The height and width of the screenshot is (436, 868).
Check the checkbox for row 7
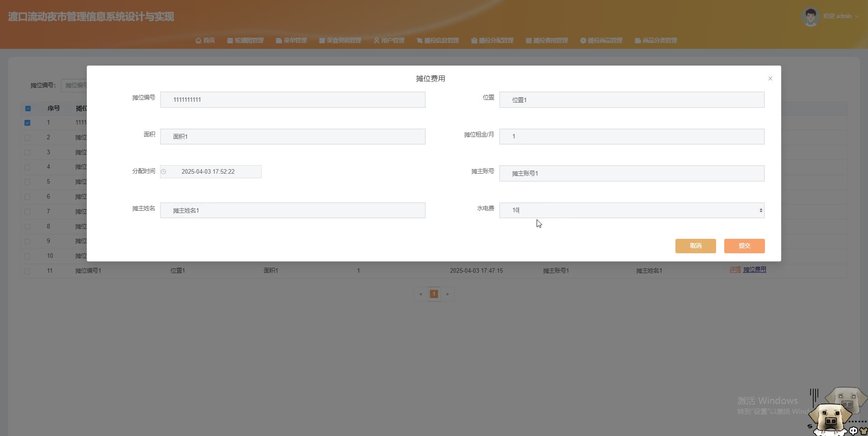pos(28,212)
